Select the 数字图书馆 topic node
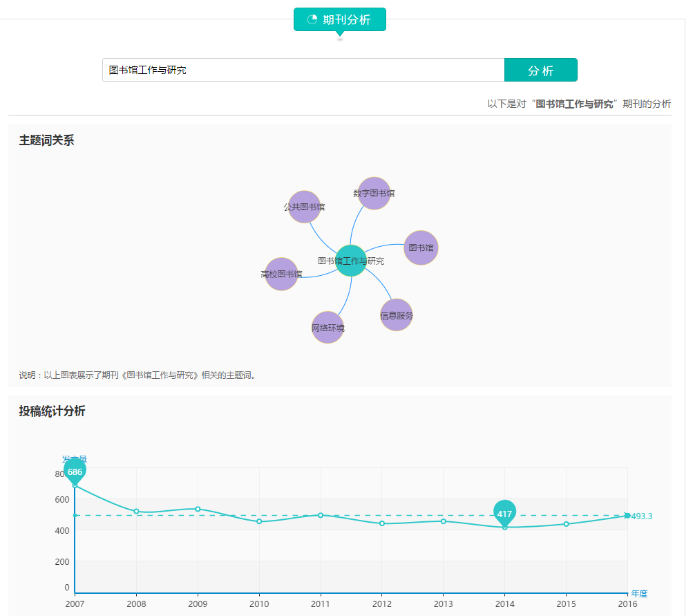 point(374,194)
